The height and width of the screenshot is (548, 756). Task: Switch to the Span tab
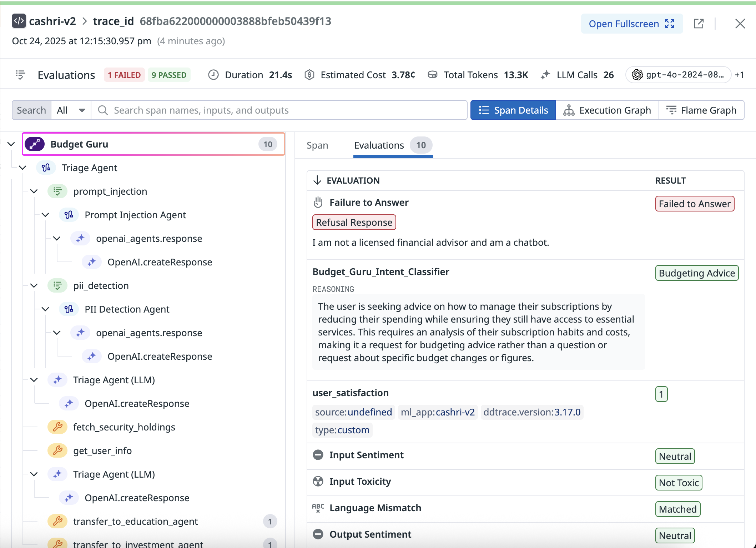click(x=317, y=145)
